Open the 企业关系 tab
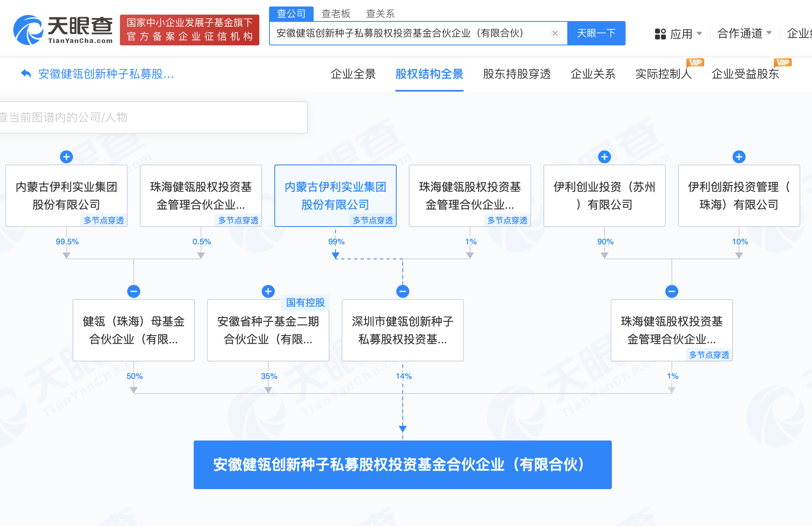Viewport: 812px width, 526px height. point(593,74)
